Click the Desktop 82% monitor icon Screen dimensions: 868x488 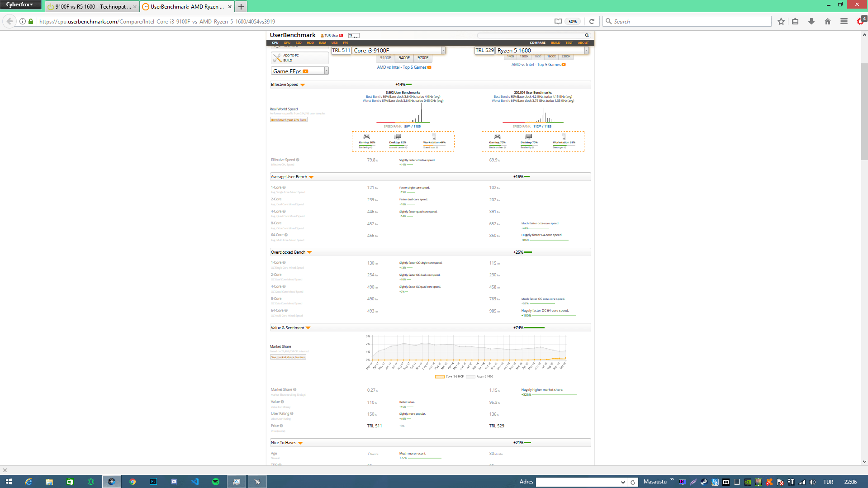(x=398, y=137)
